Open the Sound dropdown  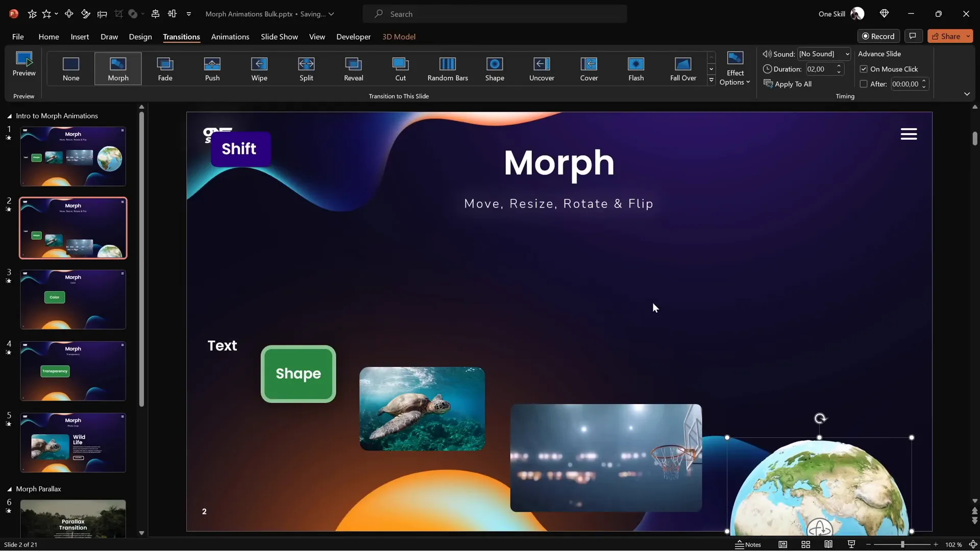pyautogui.click(x=847, y=54)
